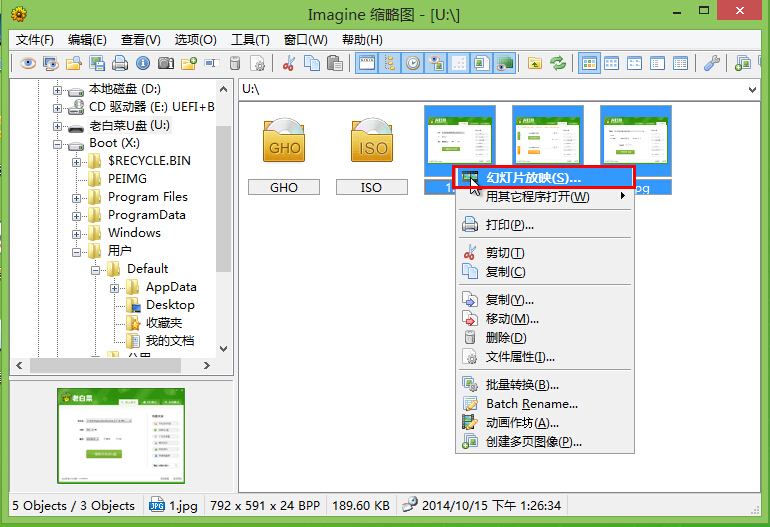Select the Desktop folder in tree
This screenshot has height=527, width=770.
(170, 305)
